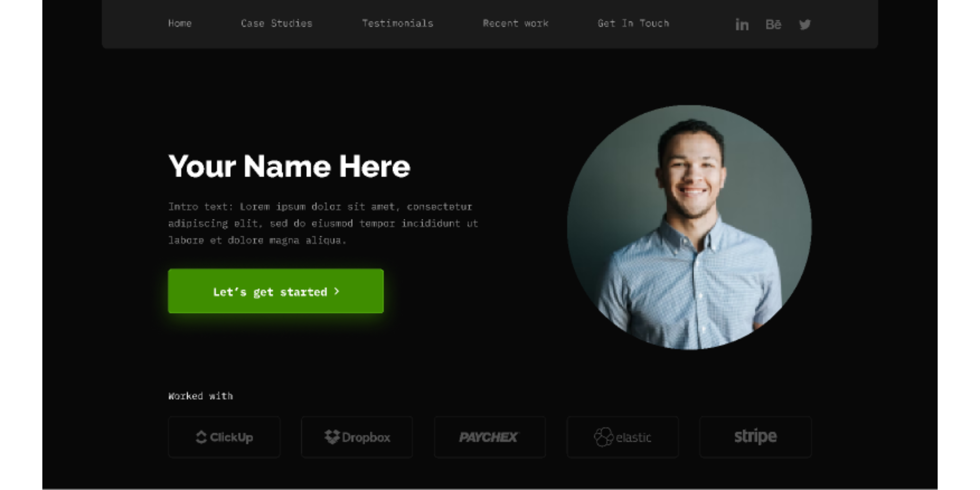Jump to the Testimonials section

397,23
